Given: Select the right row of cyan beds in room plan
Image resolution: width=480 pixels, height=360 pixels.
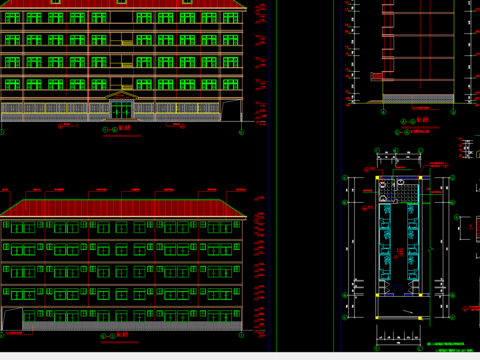Looking at the screenshot, I should (x=413, y=243).
